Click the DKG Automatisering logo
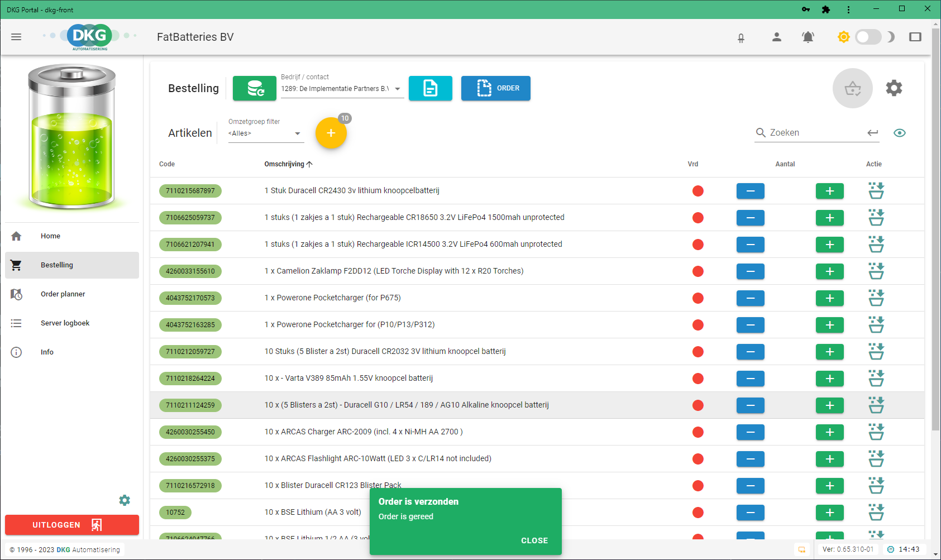The width and height of the screenshot is (941, 560). point(90,37)
